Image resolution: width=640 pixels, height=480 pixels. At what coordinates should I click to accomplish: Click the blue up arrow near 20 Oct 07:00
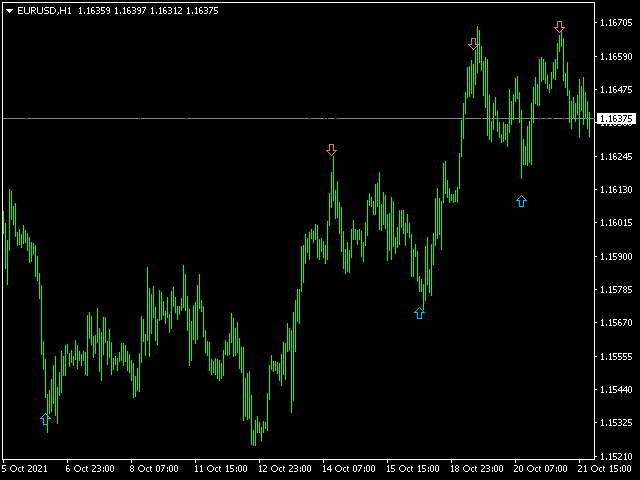[x=521, y=201]
